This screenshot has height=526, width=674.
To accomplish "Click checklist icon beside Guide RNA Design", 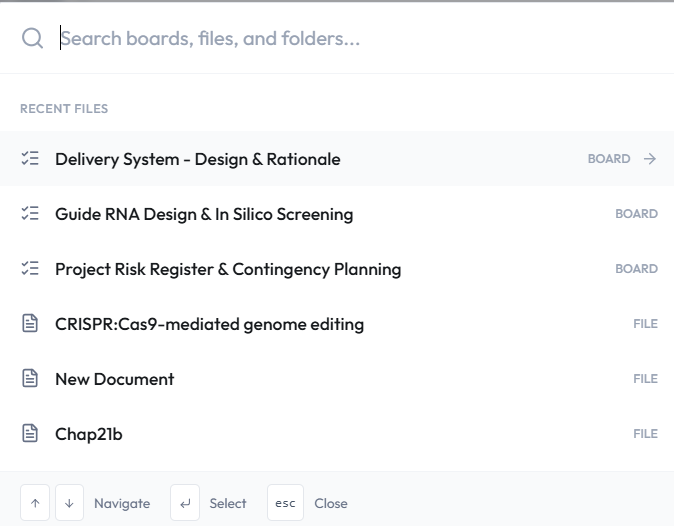I will click(30, 214).
